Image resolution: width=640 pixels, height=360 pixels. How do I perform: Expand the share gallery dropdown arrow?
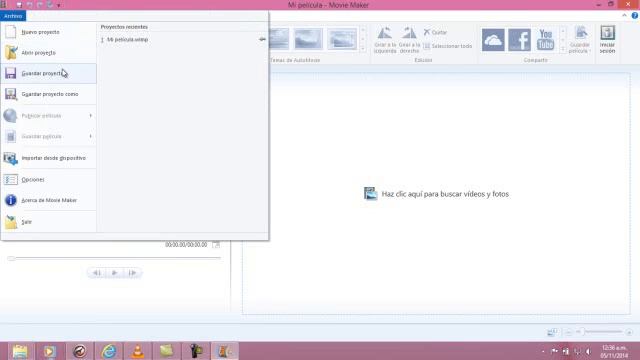coord(563,49)
